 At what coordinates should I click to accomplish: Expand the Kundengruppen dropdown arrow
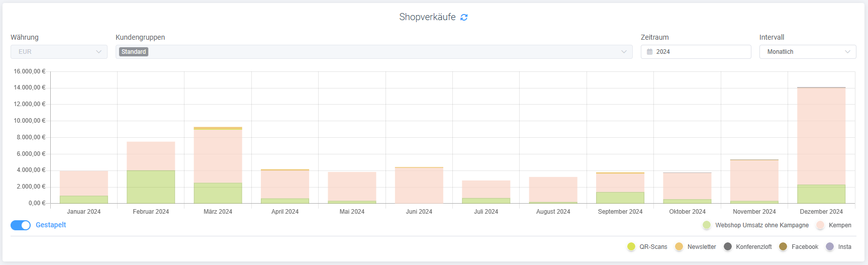[x=624, y=52]
